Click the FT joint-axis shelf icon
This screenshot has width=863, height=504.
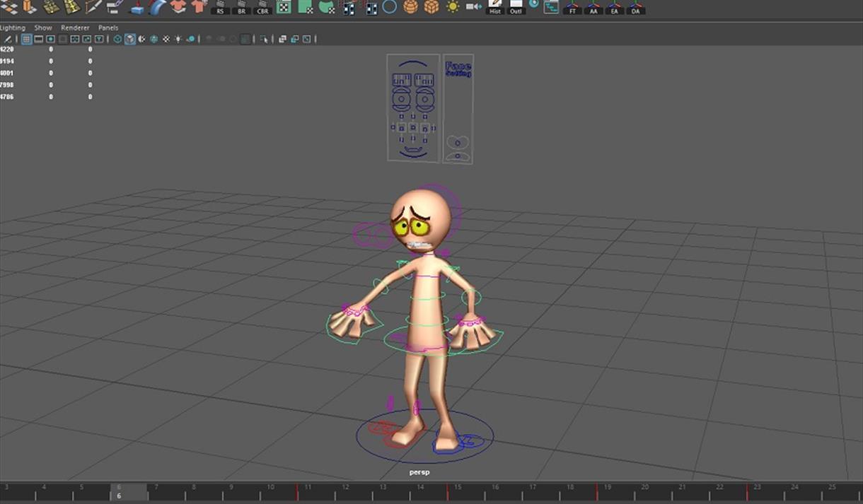coord(571,9)
